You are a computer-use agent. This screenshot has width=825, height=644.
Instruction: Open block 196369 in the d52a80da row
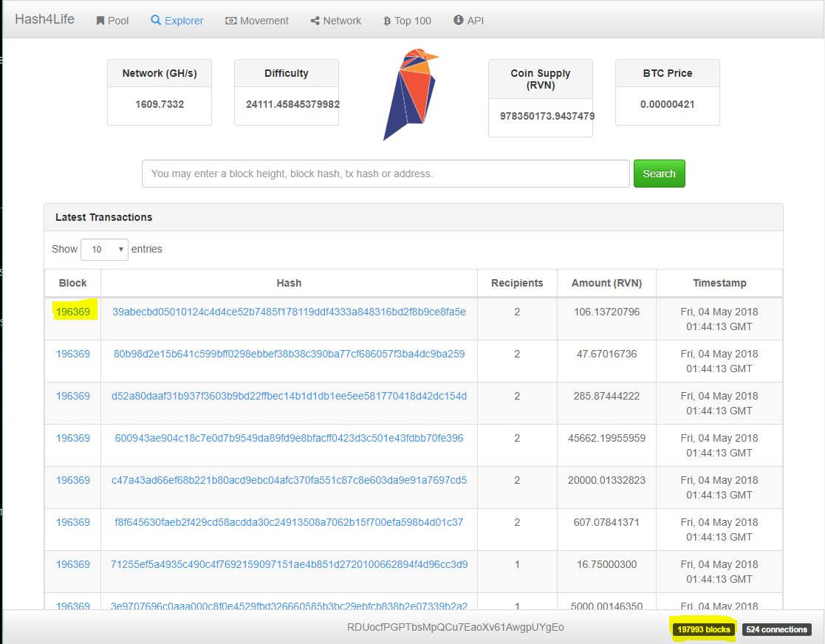click(x=73, y=396)
